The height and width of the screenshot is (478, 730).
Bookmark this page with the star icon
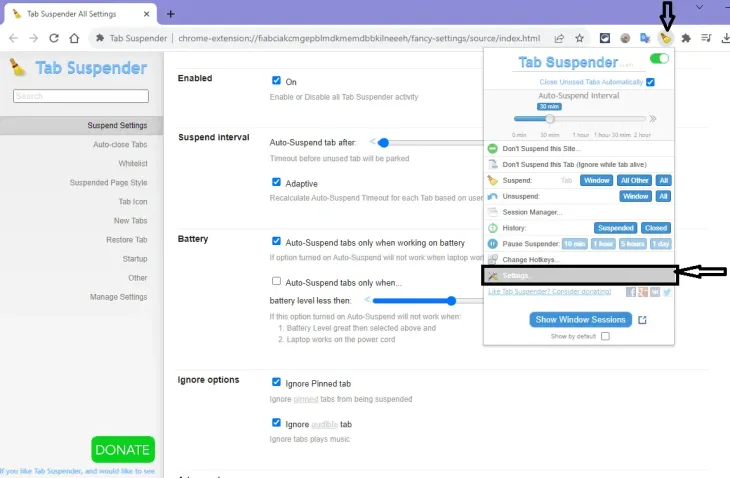click(579, 38)
